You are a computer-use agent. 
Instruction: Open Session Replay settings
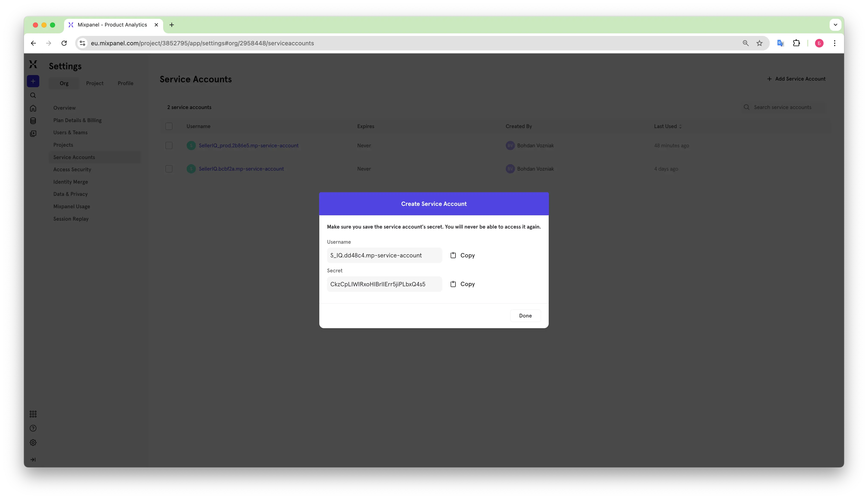tap(71, 219)
